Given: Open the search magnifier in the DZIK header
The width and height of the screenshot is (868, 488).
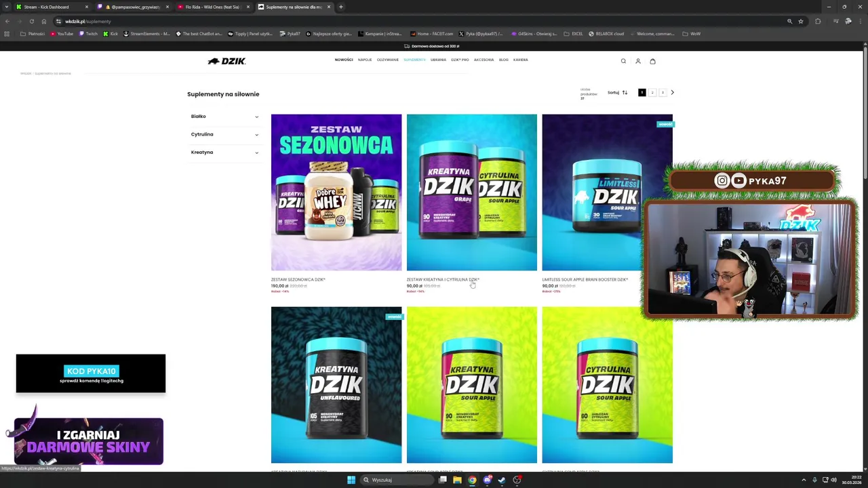Looking at the screenshot, I should (623, 61).
